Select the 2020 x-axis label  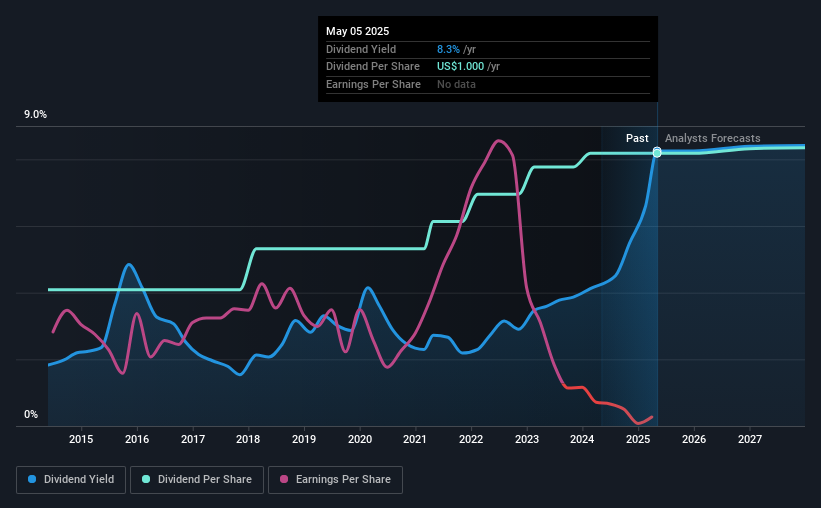tap(360, 439)
